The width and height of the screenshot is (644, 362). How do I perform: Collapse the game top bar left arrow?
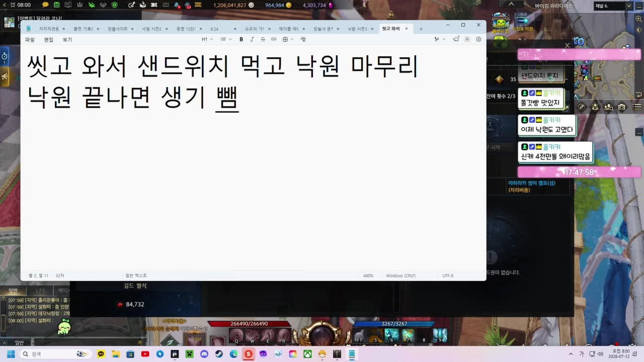tap(4, 5)
